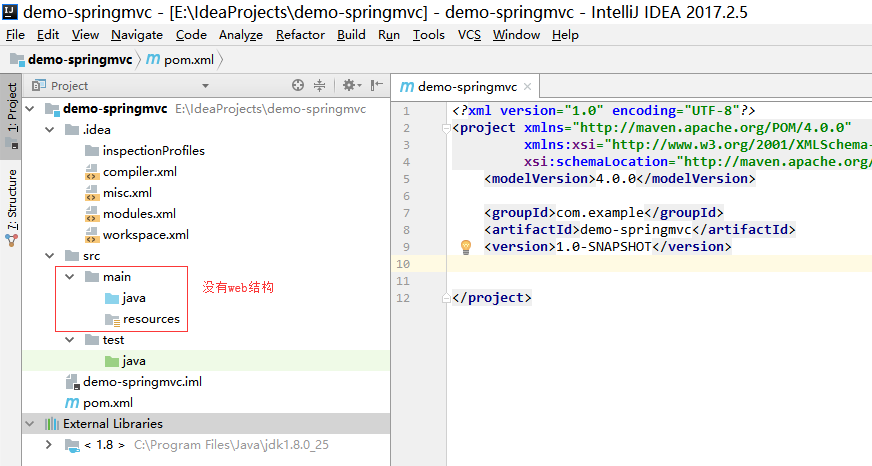Collapse the .idea folder

pyautogui.click(x=50, y=130)
